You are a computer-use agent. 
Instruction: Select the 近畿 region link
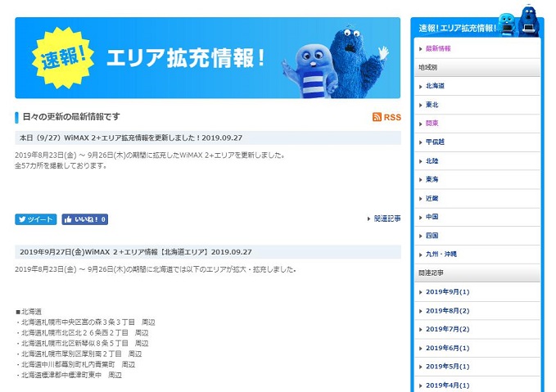point(432,199)
